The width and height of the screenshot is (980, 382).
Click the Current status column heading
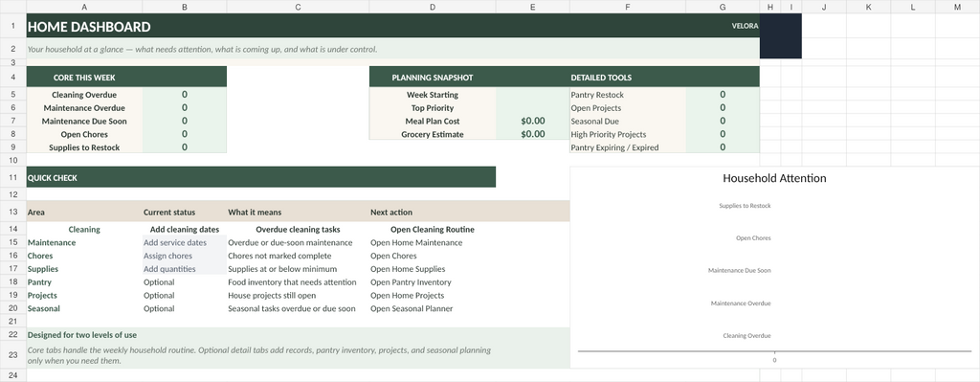[x=185, y=212]
